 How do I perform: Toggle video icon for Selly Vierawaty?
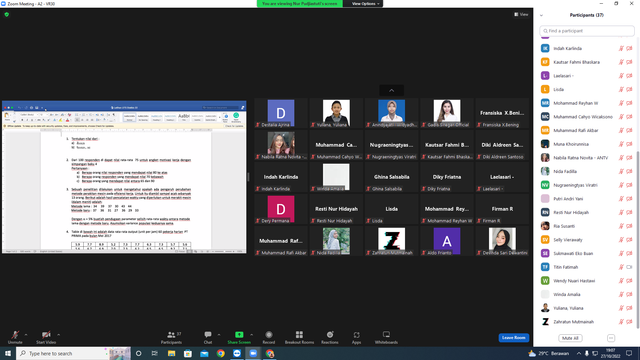[629, 240]
